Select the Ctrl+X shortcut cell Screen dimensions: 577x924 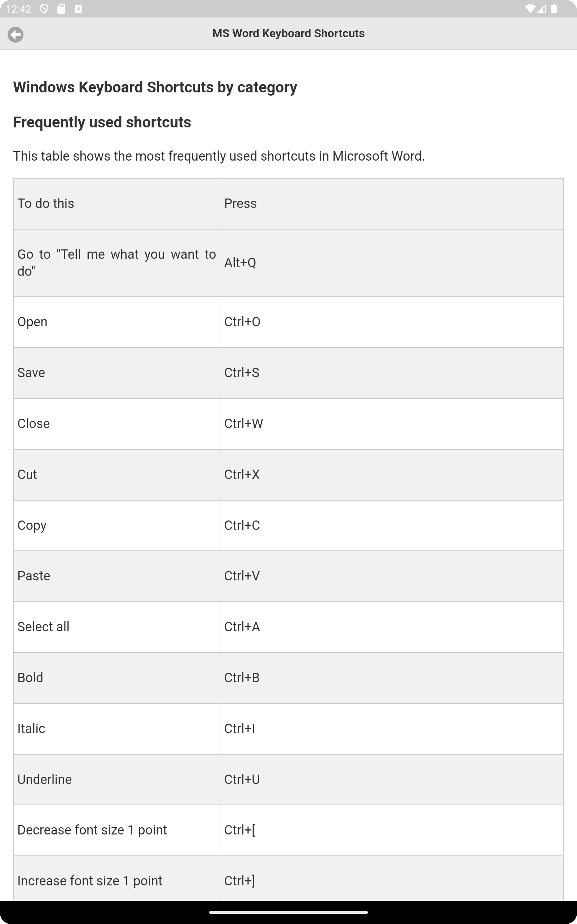392,475
